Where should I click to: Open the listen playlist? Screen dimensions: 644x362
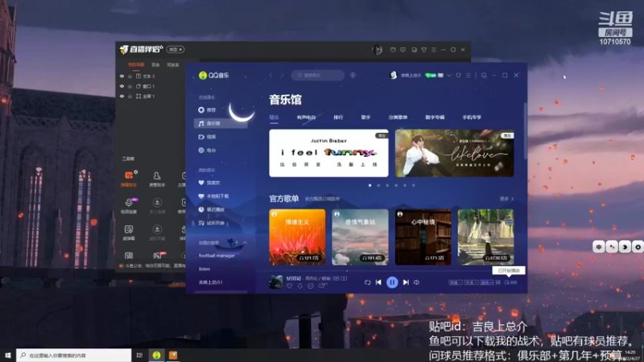click(204, 269)
